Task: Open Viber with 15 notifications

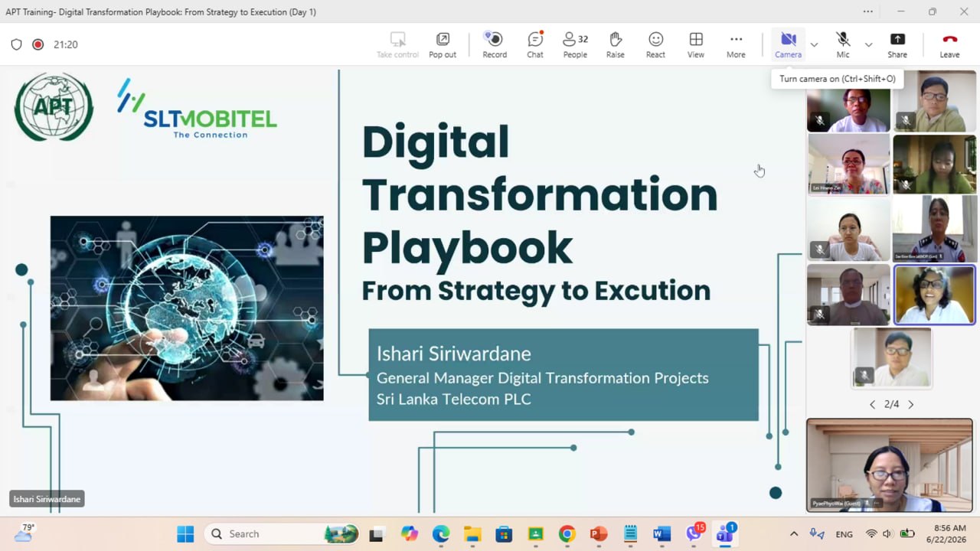Action: coord(694,534)
